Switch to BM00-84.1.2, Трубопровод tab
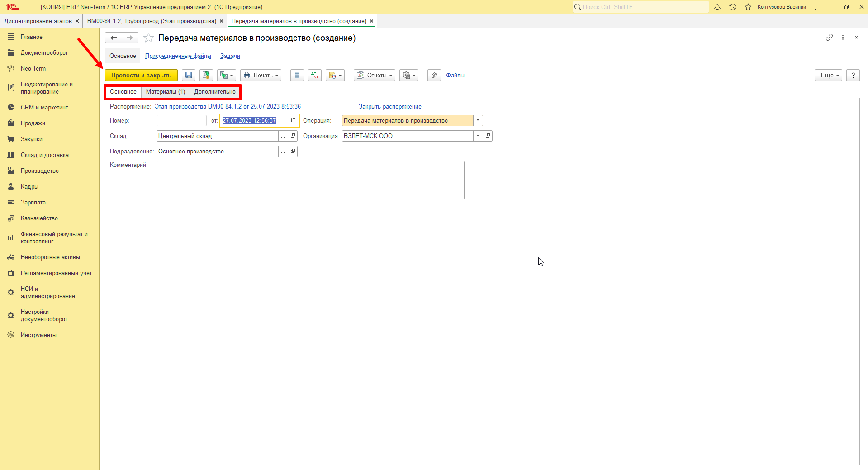The image size is (868, 470). point(152,21)
